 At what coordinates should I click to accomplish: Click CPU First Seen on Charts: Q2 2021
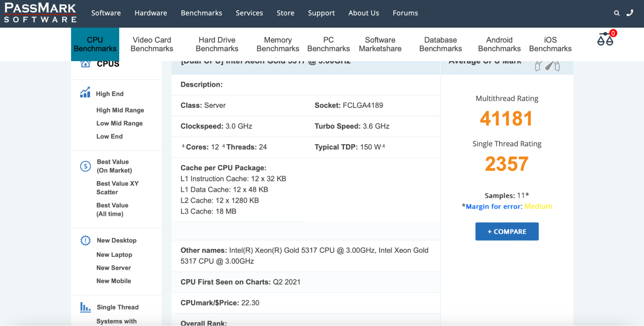click(x=240, y=282)
